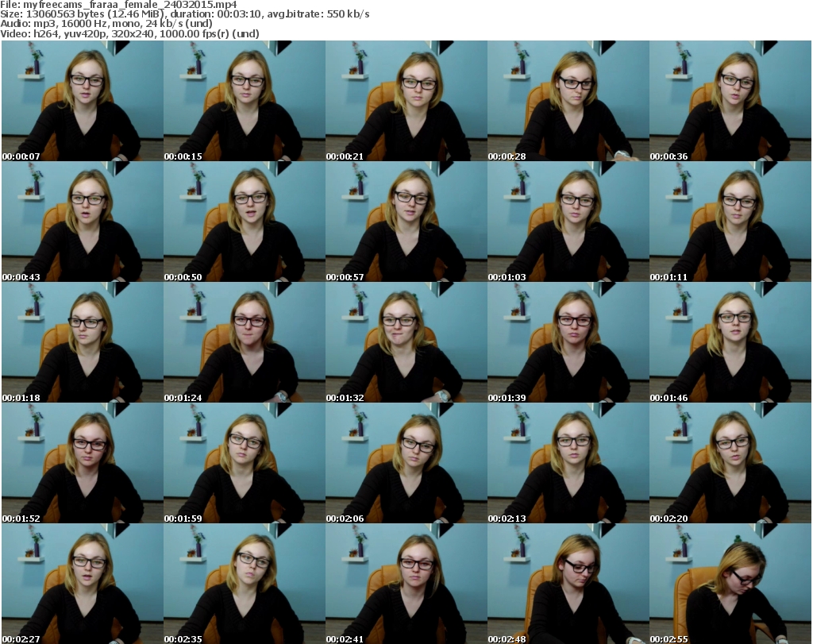Click the file name myfreecams_fraraa_female_24032015.mp4
Screen dimensions: 813x644
pos(130,5)
